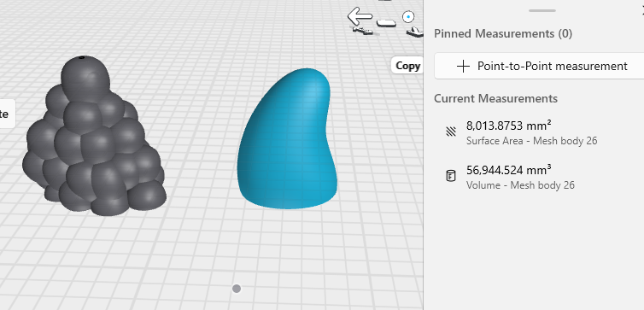Click the panel drag handle bar
Screen dimensions: 644x310
(x=542, y=10)
